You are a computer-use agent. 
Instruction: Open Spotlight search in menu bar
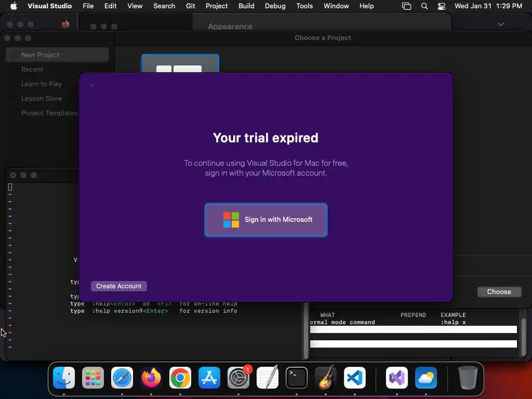(x=424, y=6)
